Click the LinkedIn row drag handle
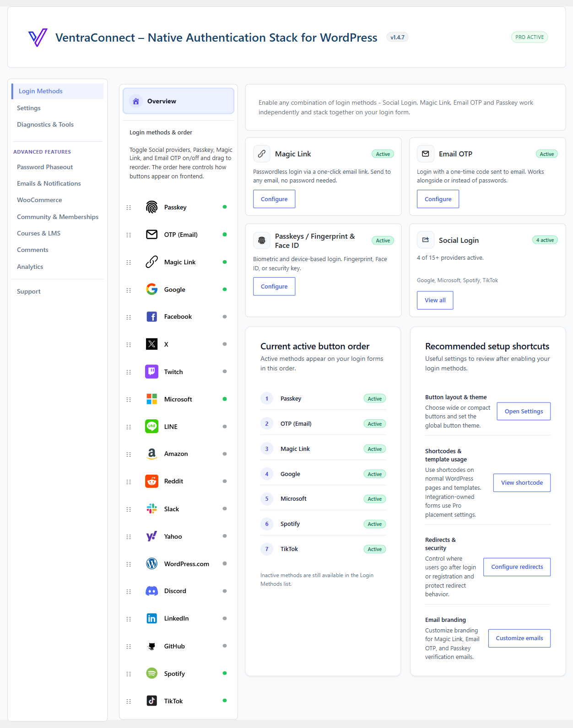This screenshot has height=728, width=573. (x=129, y=619)
